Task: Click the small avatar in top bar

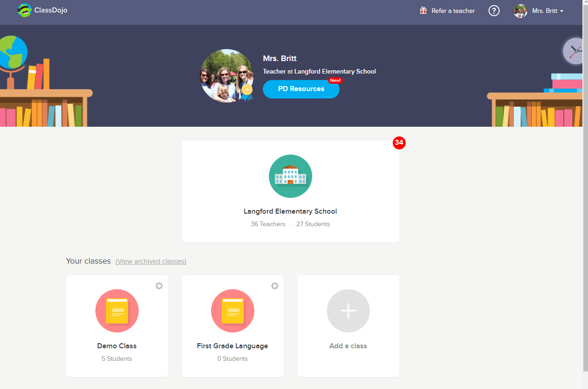Action: [520, 11]
